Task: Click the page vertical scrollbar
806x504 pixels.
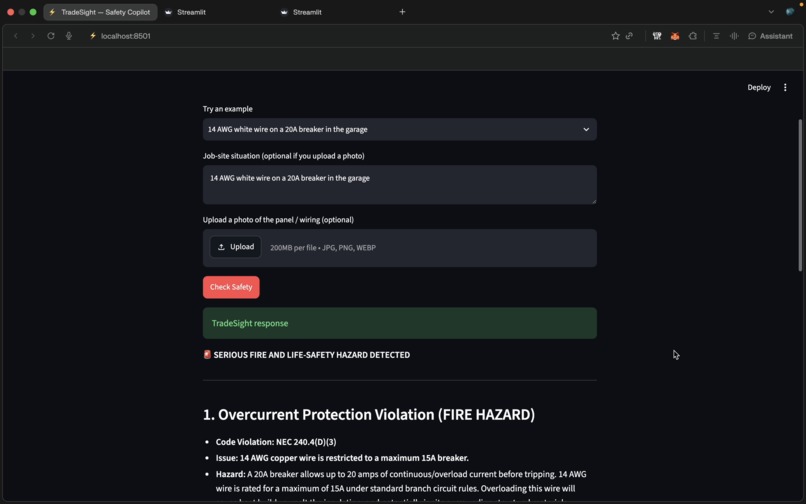Action: 800,195
